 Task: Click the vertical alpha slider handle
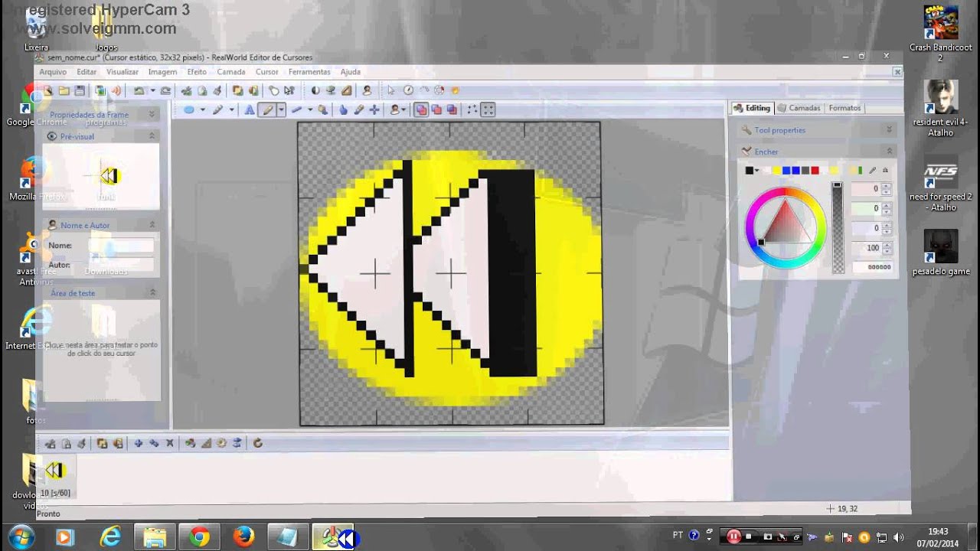[837, 184]
